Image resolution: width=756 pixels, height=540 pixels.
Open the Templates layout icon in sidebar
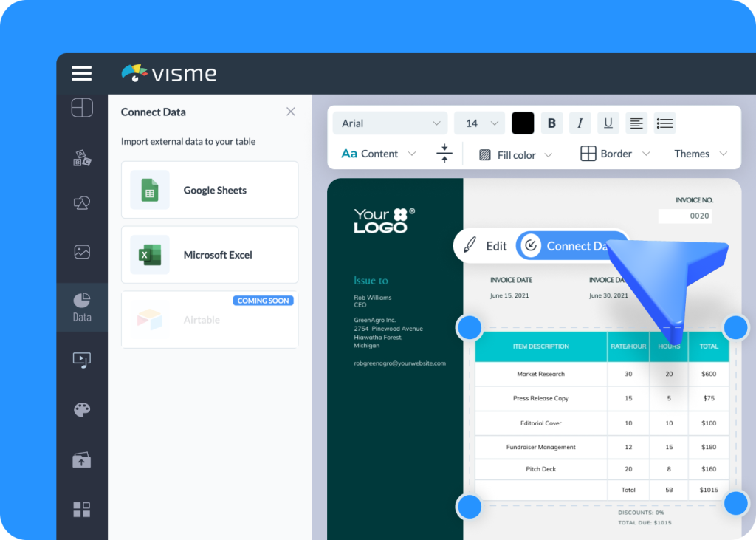81,108
